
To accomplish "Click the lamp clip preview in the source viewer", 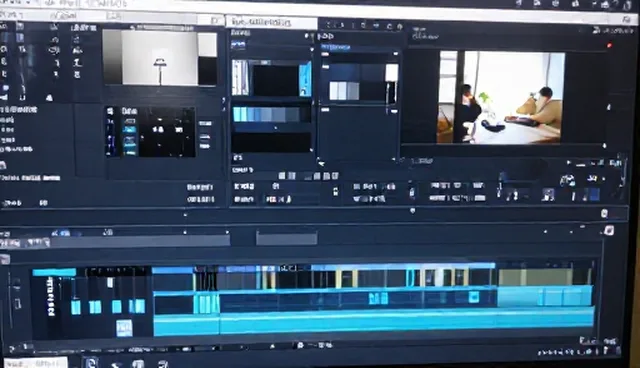I will (x=160, y=58).
